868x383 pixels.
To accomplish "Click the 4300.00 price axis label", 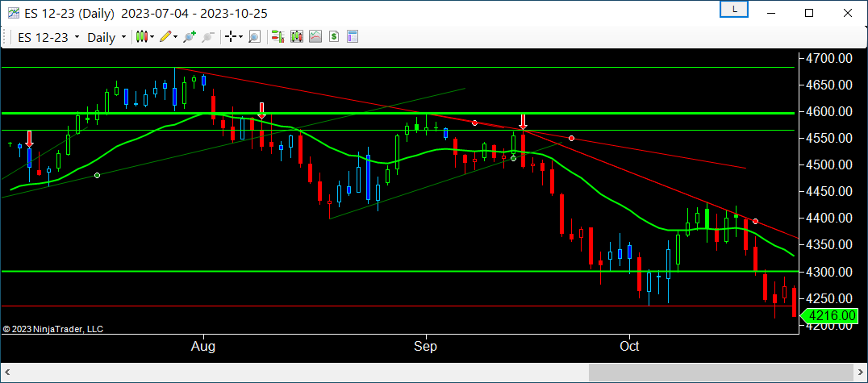I will click(830, 273).
